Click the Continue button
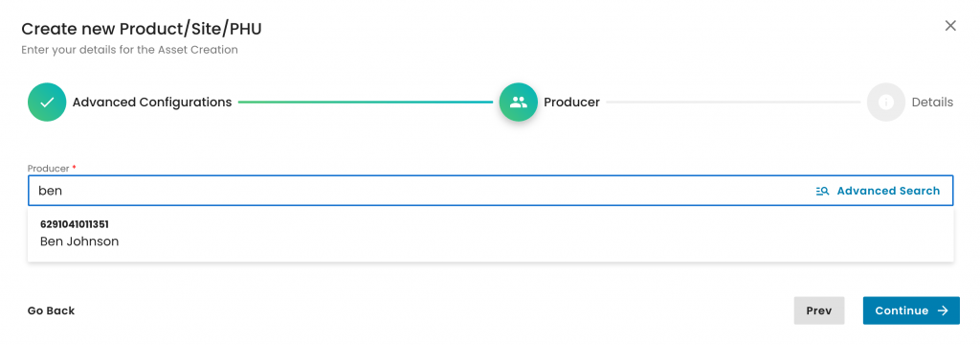 click(911, 310)
